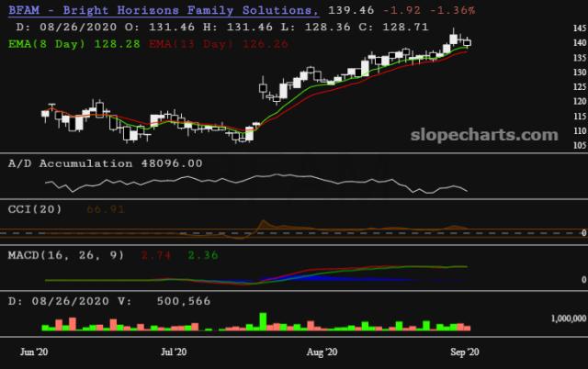Select the Aug '20 date axis label
Viewport: 588px width, 369px height.
321,352
